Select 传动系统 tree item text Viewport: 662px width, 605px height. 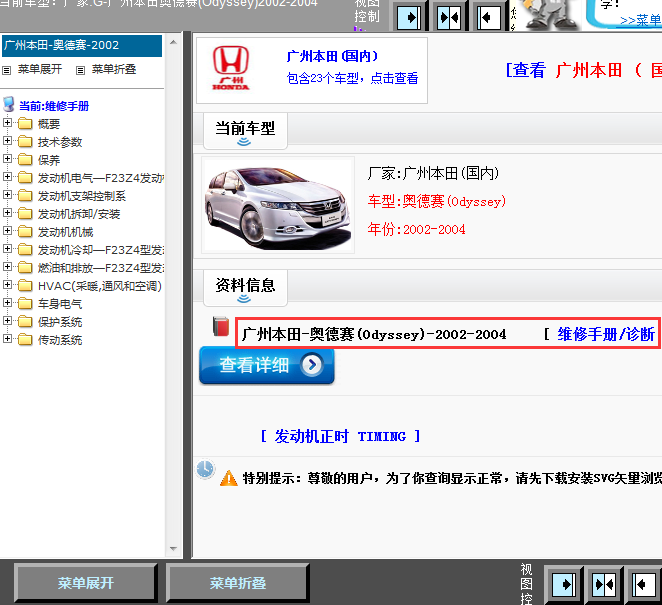click(x=60, y=340)
